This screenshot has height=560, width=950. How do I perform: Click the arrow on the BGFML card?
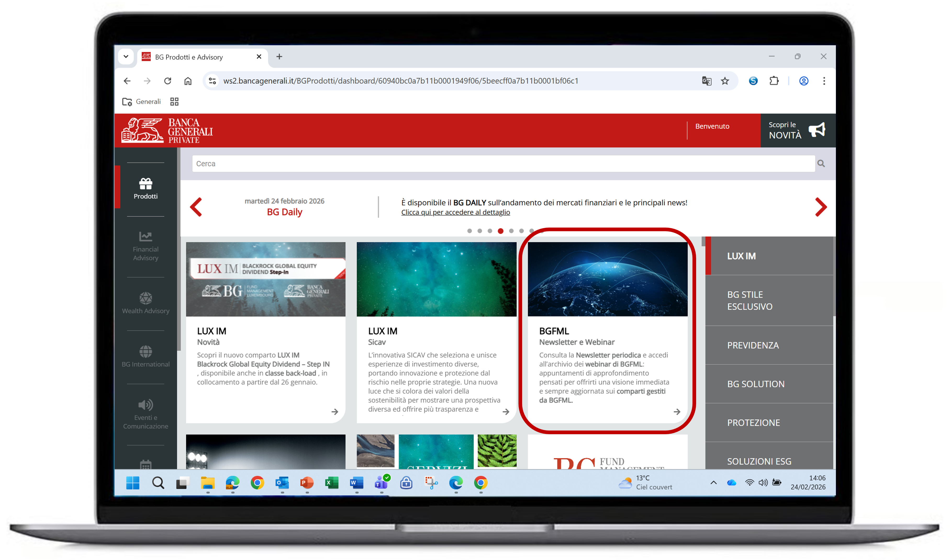coord(677,412)
